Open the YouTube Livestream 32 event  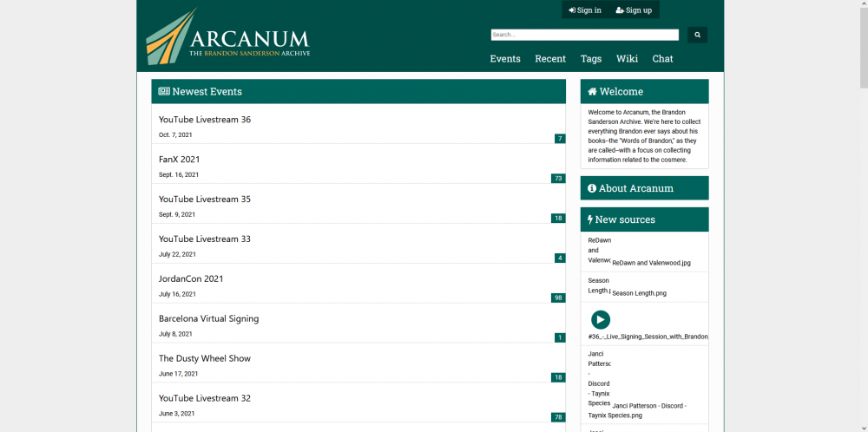[x=205, y=398]
